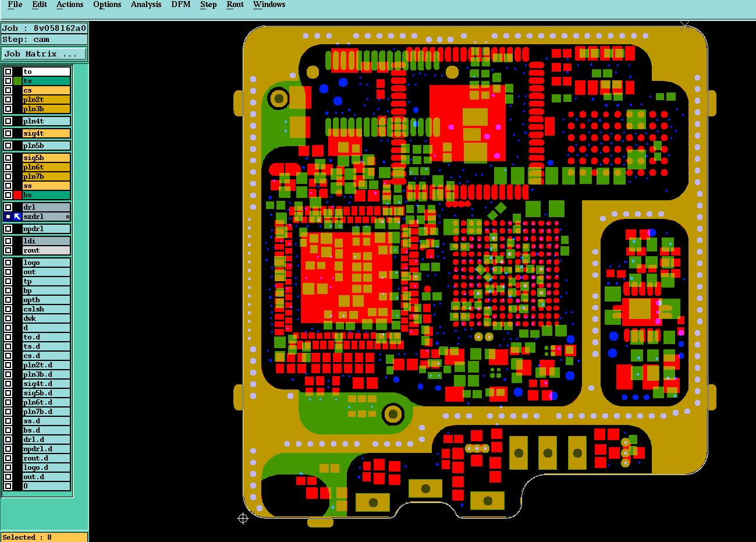The height and width of the screenshot is (542, 756).
Task: Click the green color swatch of ts layer
Action: [x=17, y=81]
